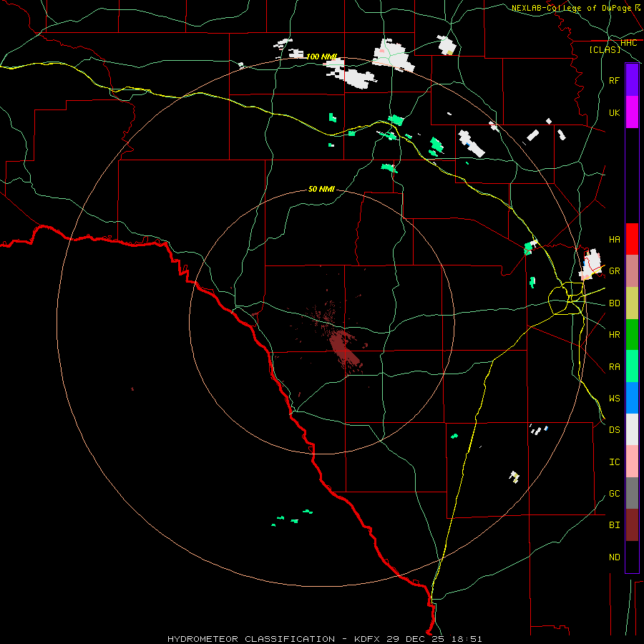Viewport: 644px width, 644px height.
Task: Click the IC legend label
Action: pos(614,462)
